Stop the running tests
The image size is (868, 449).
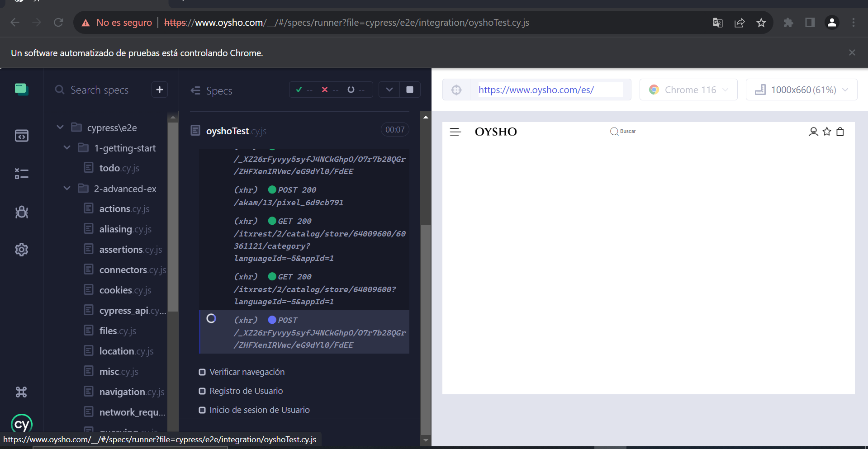click(410, 90)
